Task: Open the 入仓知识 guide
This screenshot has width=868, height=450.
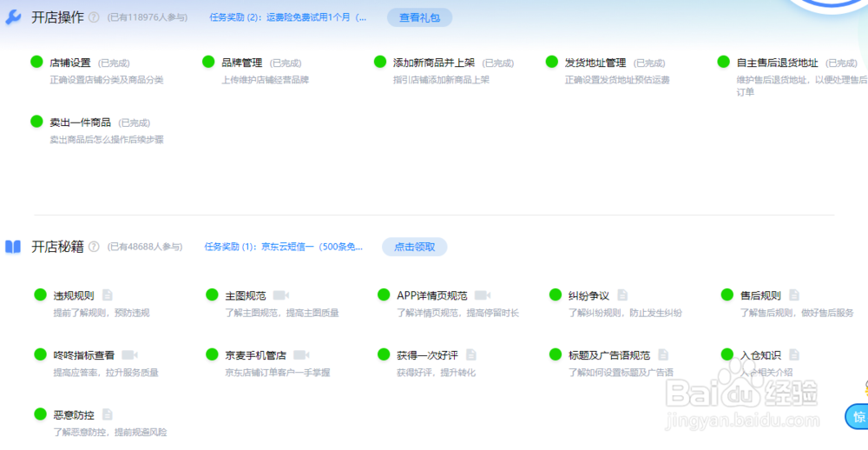Action: pyautogui.click(x=760, y=355)
